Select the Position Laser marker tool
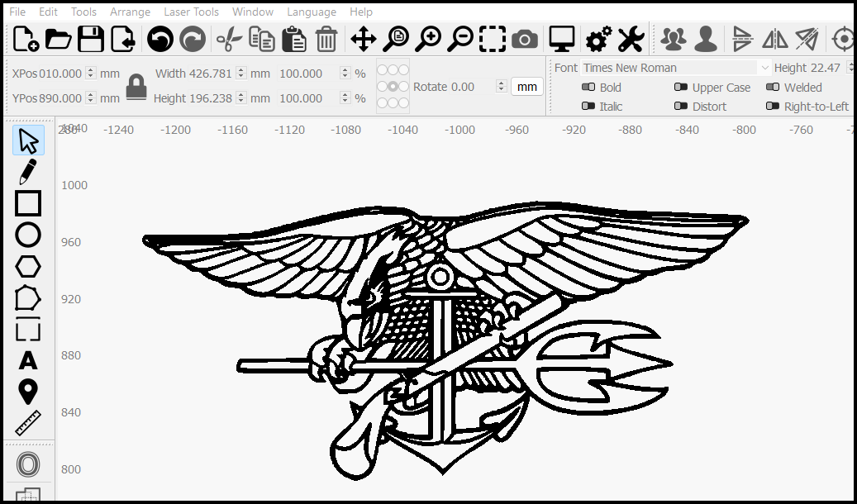This screenshot has width=857, height=504. click(x=28, y=392)
